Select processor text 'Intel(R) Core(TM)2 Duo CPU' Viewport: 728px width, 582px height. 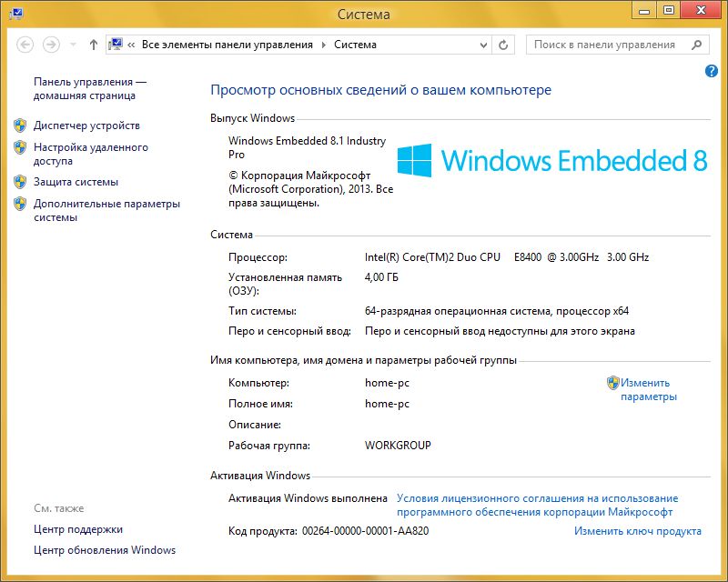pyautogui.click(x=432, y=257)
